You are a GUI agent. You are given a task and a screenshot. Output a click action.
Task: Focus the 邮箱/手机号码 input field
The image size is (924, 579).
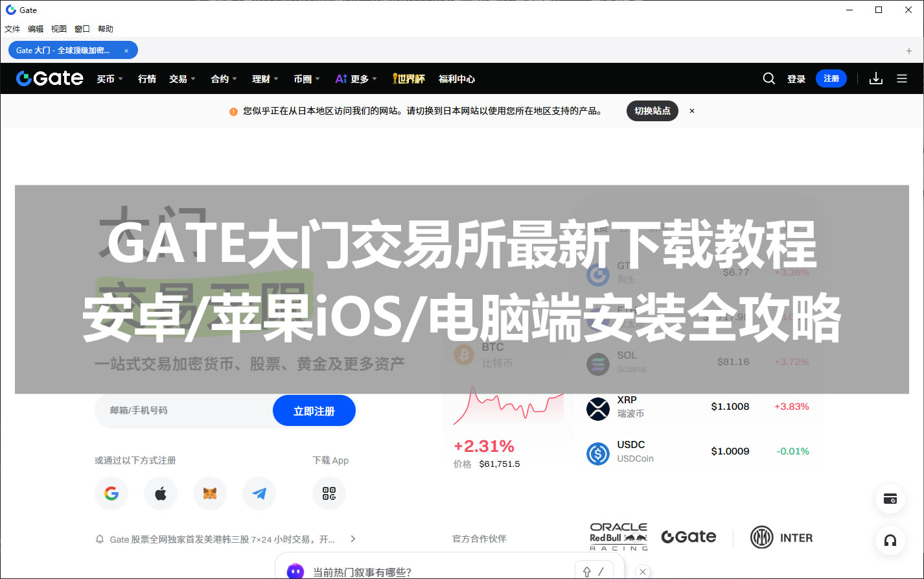pyautogui.click(x=184, y=410)
